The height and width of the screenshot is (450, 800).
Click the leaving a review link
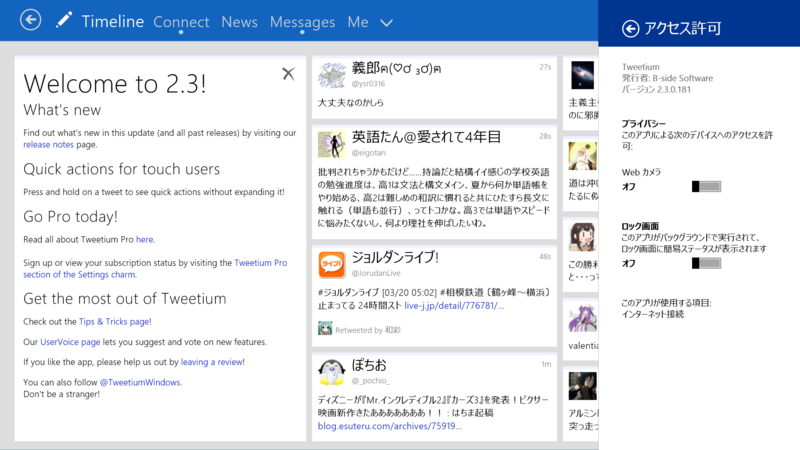point(212,362)
